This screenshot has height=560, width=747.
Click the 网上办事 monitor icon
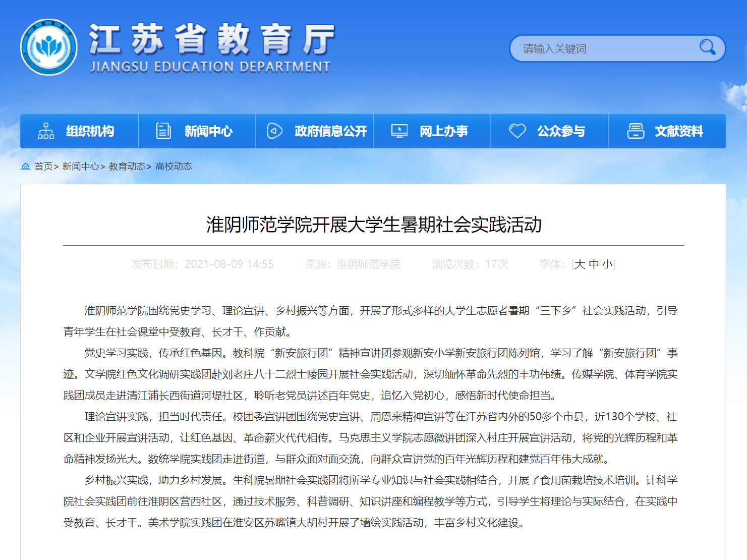coord(399,131)
